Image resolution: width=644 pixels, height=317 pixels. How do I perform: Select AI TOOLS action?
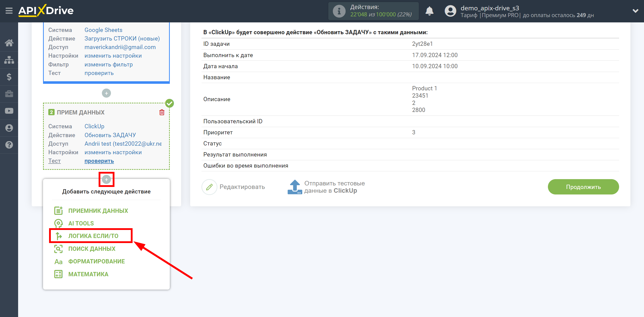tap(81, 223)
